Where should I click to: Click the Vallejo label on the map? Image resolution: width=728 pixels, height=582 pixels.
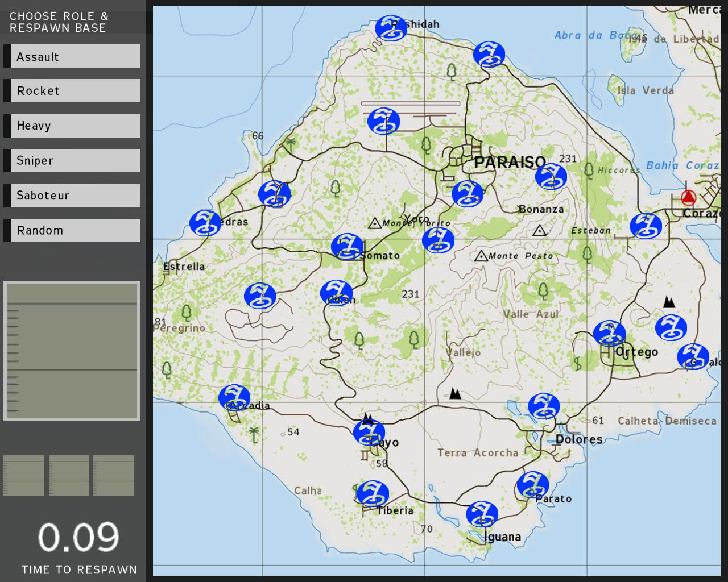coord(463,352)
